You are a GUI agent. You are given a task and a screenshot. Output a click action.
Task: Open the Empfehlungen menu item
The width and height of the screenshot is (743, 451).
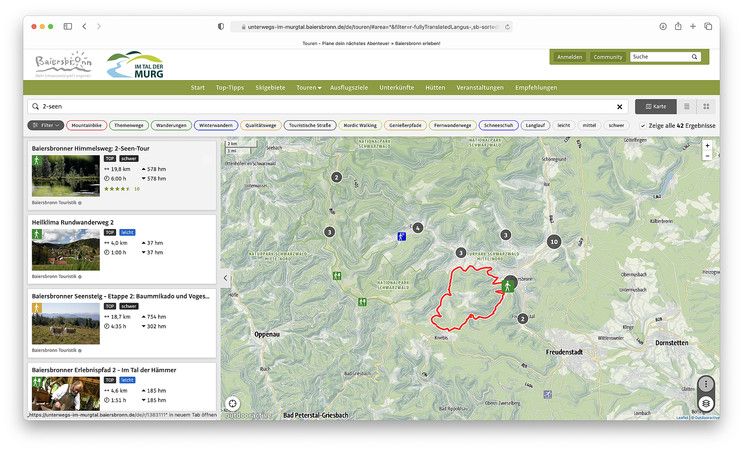(536, 88)
